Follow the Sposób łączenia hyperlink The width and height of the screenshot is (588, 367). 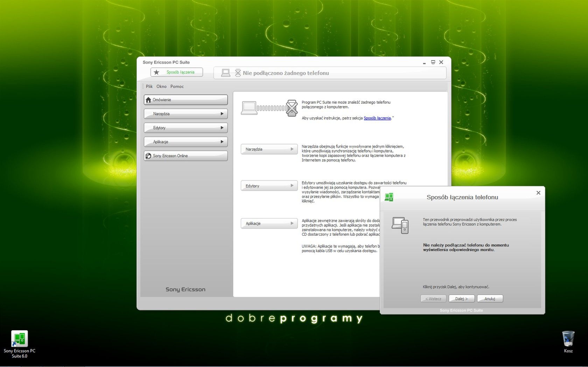click(x=377, y=118)
